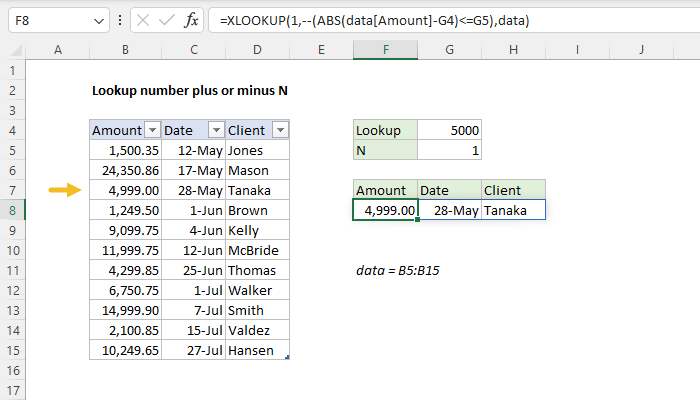The image size is (700, 400).
Task: Open the Client column filter dropdown
Action: click(x=280, y=130)
